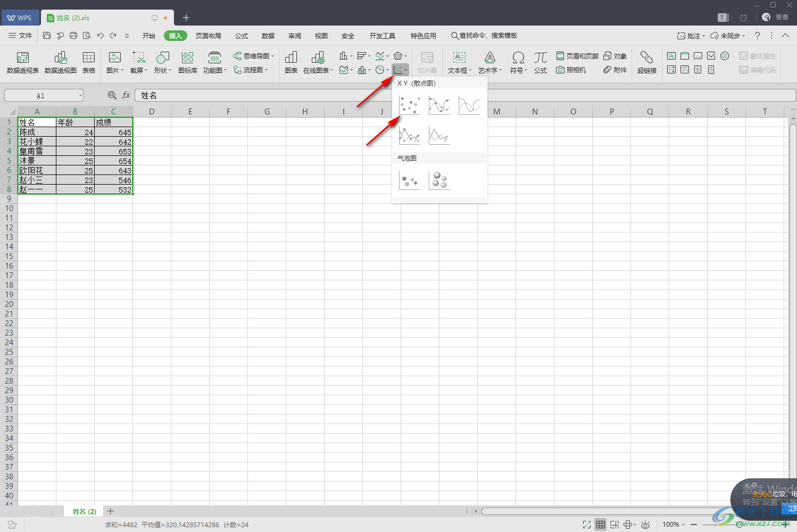Insert a basic scatter chart

click(410, 105)
